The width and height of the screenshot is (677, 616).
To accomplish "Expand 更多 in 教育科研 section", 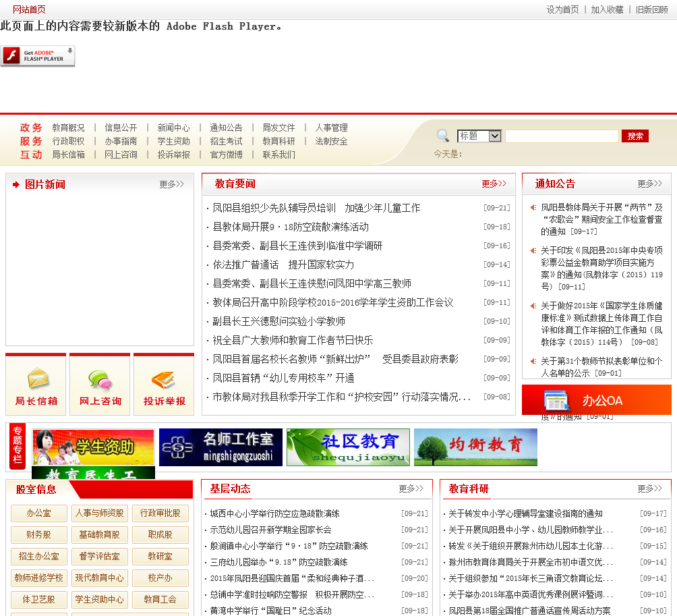I will 650,488.
